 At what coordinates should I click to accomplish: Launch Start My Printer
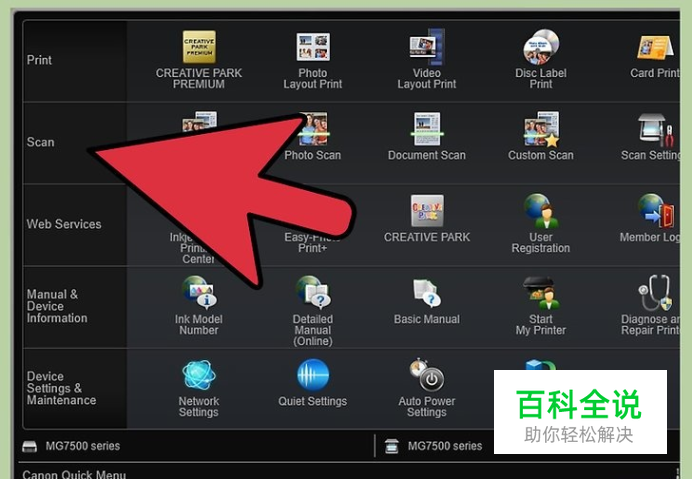(x=541, y=293)
